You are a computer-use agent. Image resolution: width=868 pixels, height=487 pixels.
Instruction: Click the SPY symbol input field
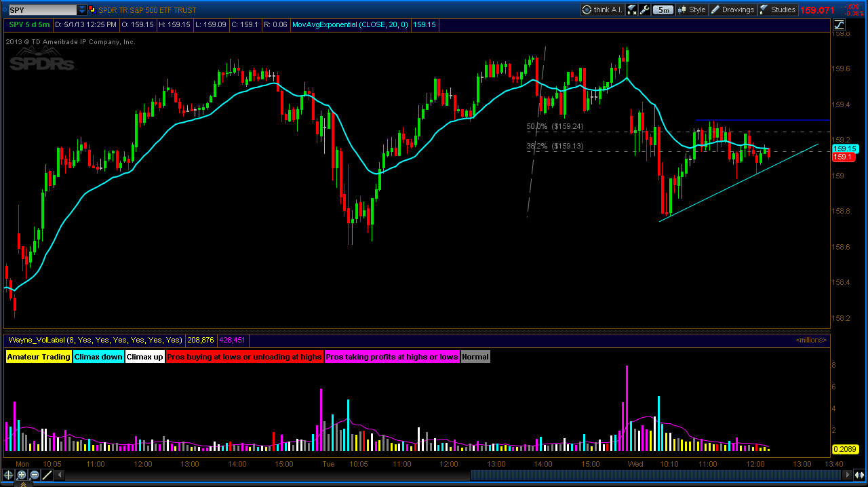click(42, 9)
